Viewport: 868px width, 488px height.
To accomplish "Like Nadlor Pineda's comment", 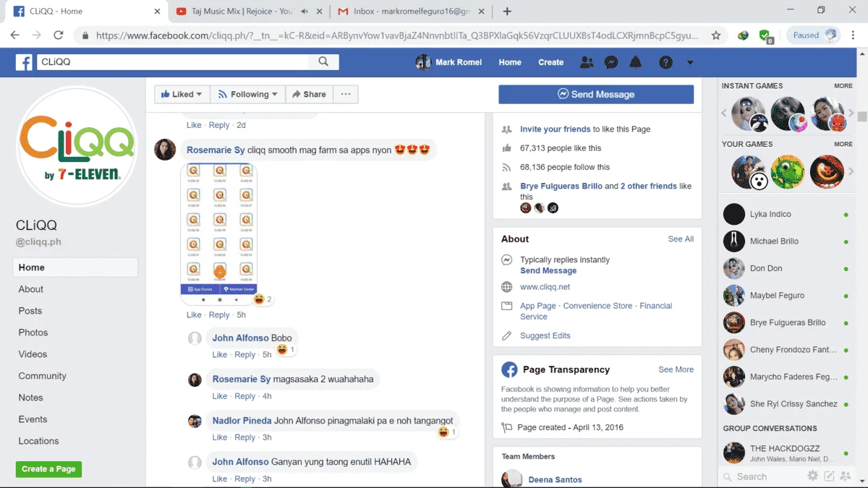I will [x=219, y=437].
